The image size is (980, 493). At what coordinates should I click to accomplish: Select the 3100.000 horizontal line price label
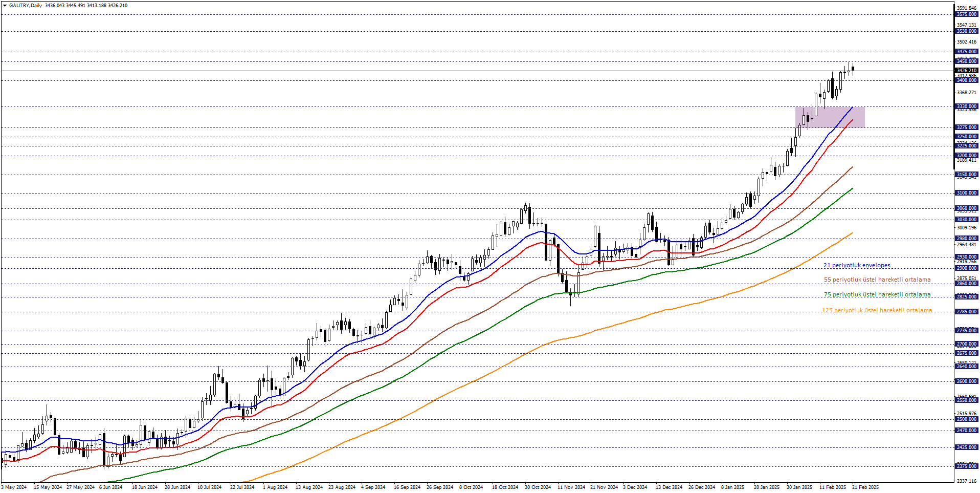967,193
